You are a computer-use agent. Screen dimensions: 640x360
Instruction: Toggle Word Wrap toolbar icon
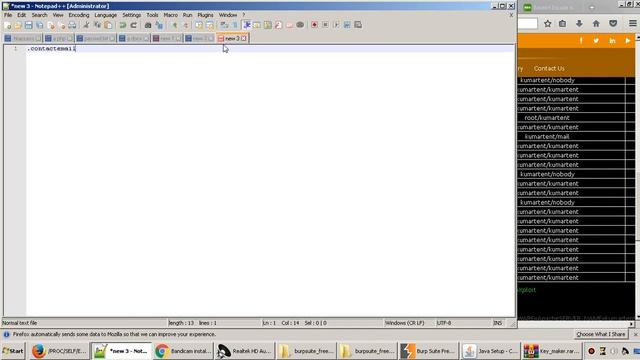[x=224, y=25]
